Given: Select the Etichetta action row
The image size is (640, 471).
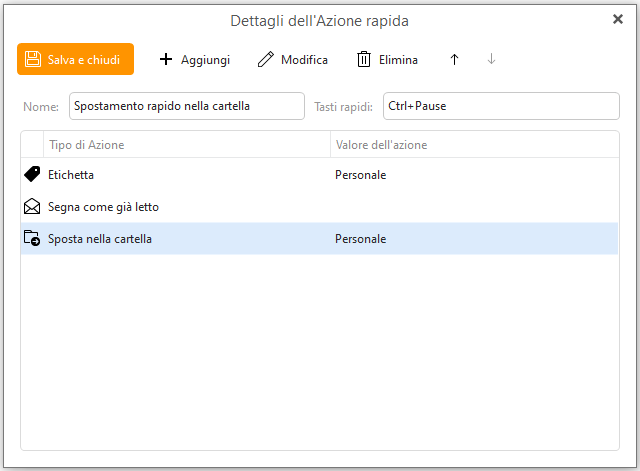Looking at the screenshot, I should 320,175.
